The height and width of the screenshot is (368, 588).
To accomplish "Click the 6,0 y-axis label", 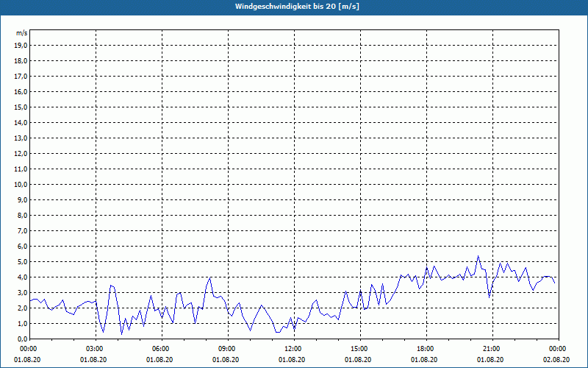I will click(x=23, y=246).
